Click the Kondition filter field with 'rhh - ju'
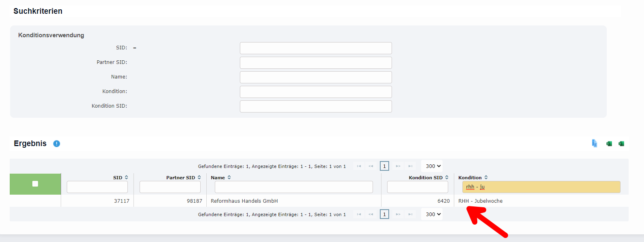 pyautogui.click(x=541, y=187)
